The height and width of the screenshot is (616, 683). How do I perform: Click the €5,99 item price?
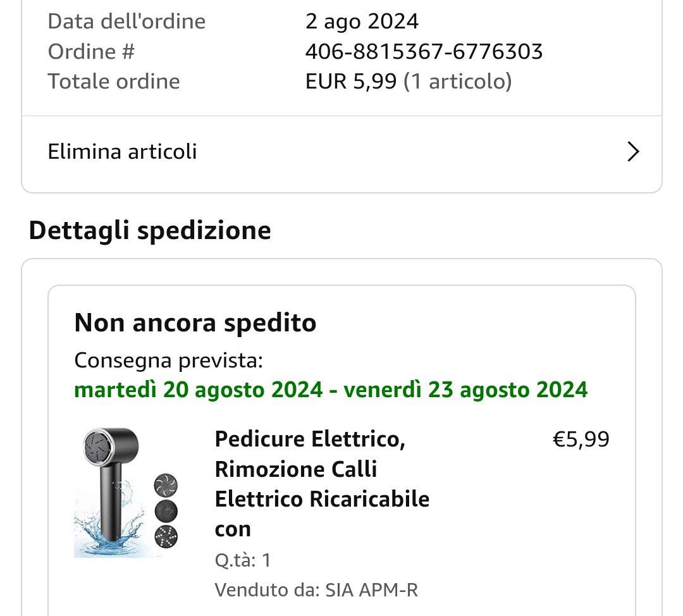coord(581,439)
